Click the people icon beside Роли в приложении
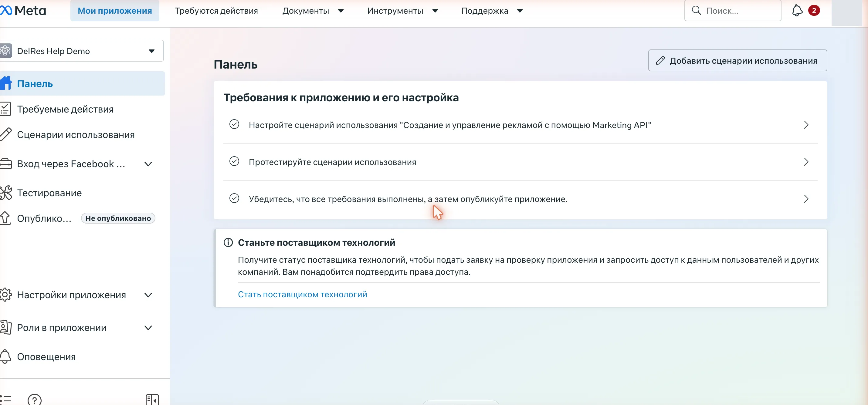The height and width of the screenshot is (405, 868). coord(6,327)
